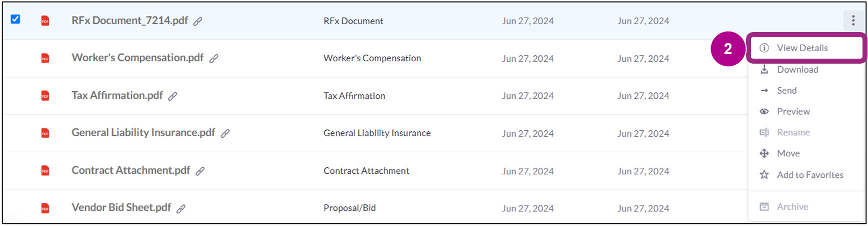Click the link icon beside RFx Document_7214.pdf
The width and height of the screenshot is (868, 226).
point(198,21)
